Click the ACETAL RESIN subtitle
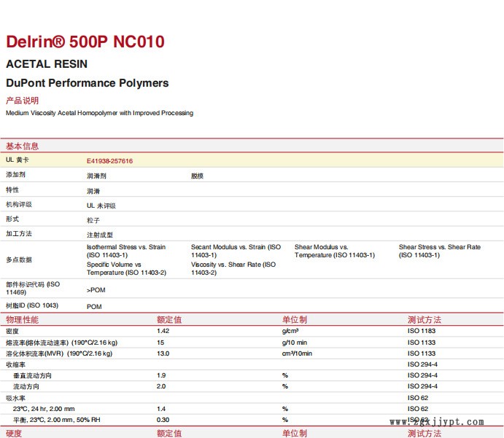 click(47, 63)
